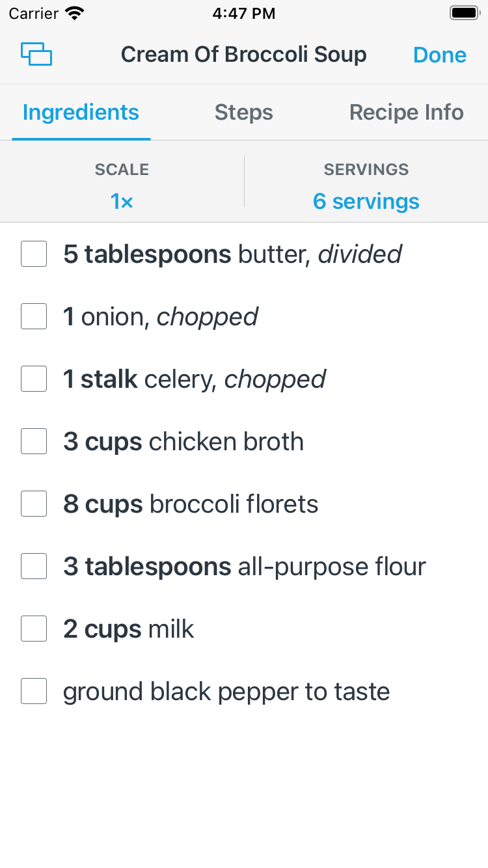Tap the overlapping windows icon
488x868 pixels.
pos(36,54)
